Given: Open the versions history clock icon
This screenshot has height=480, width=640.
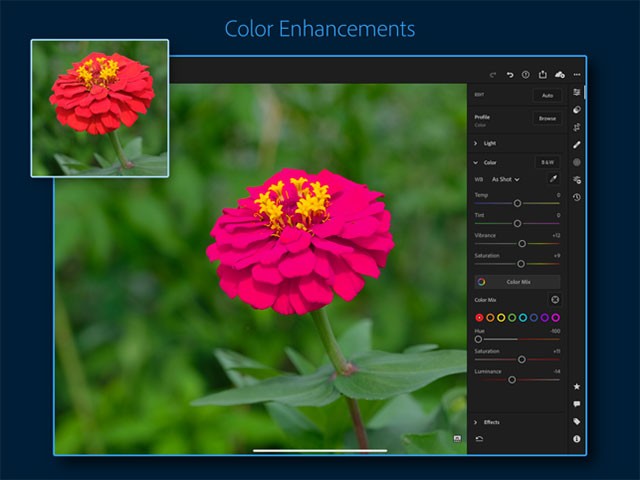Looking at the screenshot, I should coord(577,197).
